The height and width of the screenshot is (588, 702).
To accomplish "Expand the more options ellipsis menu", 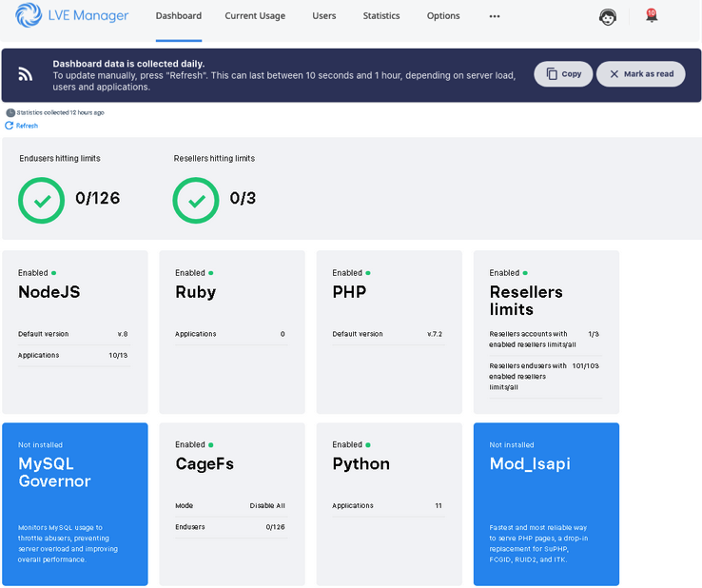I will coord(494,16).
